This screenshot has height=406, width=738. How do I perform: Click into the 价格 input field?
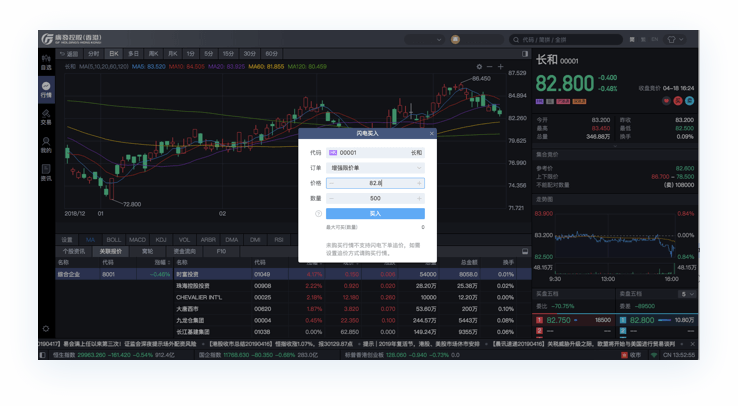[375, 183]
